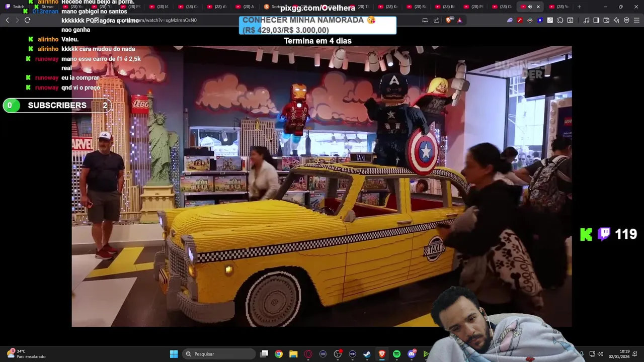Open the extensions puzzle piece icon
The height and width of the screenshot is (362, 644).
tap(560, 20)
